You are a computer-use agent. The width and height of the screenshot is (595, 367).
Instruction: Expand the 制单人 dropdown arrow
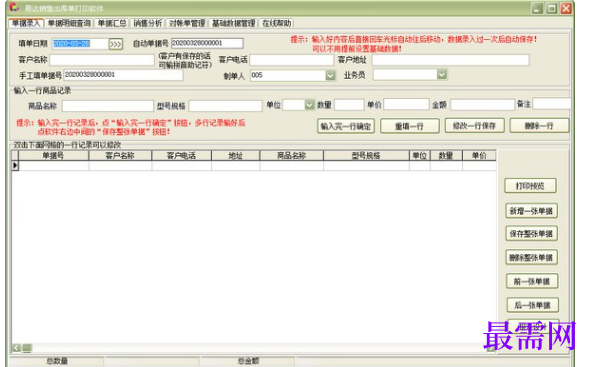331,76
